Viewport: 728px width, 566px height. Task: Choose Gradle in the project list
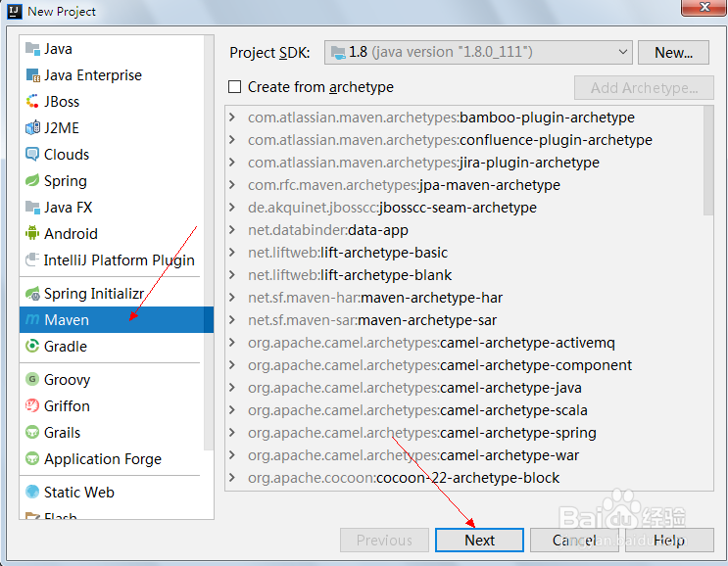pyautogui.click(x=66, y=347)
